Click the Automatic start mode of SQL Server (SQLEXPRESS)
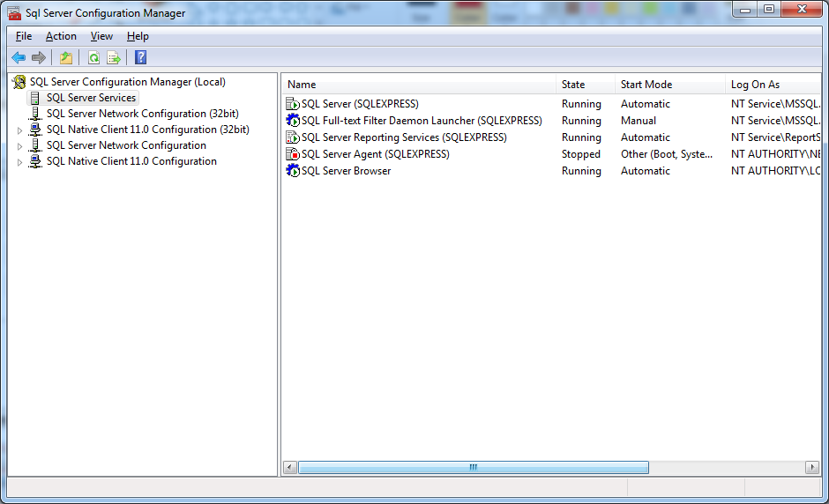The image size is (829, 504). (645, 104)
